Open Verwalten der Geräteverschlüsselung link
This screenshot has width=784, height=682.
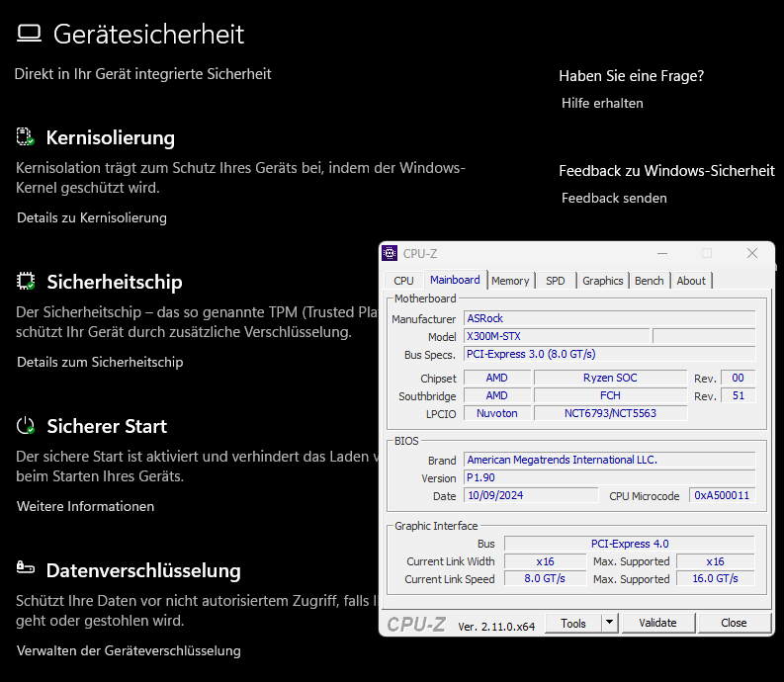coord(129,651)
